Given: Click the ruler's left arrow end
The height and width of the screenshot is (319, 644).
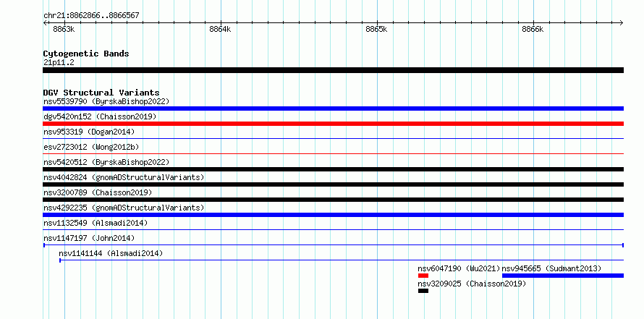Looking at the screenshot, I should point(45,23).
